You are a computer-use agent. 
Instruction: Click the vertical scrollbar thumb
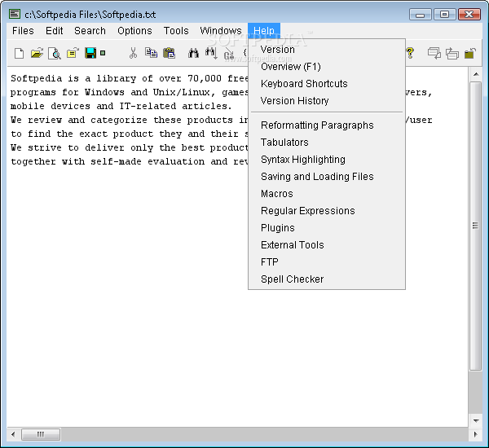point(476,226)
